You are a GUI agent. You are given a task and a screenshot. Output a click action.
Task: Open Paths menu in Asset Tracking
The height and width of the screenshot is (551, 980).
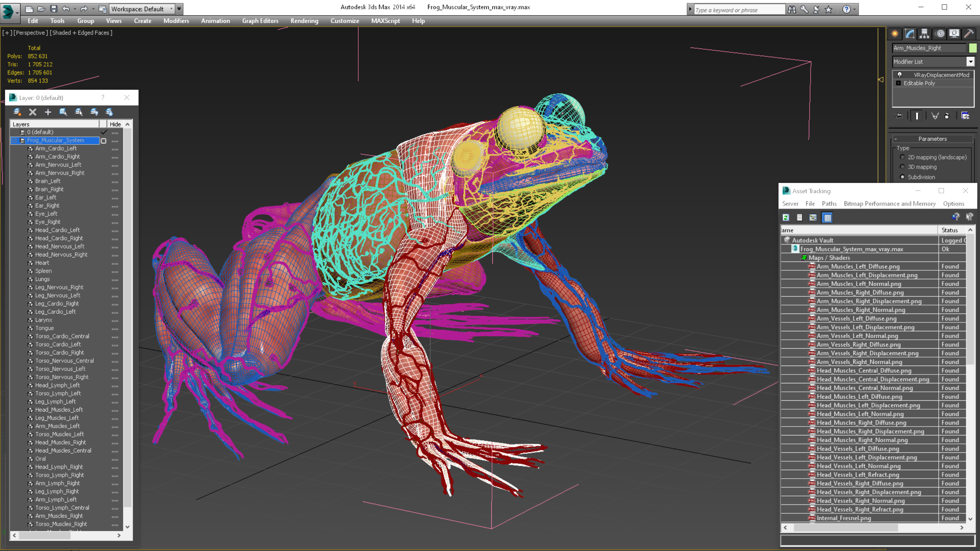tap(829, 203)
